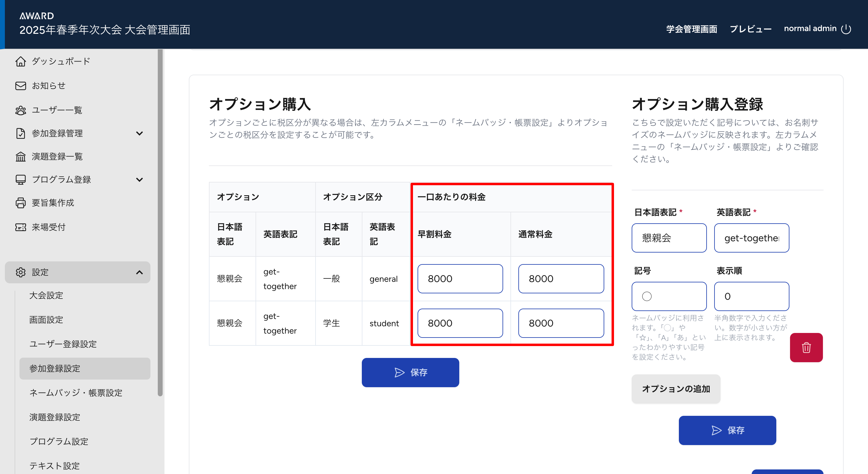Open ネームバッジ・帳票設定 in sidebar
The height and width of the screenshot is (474, 868).
76,393
